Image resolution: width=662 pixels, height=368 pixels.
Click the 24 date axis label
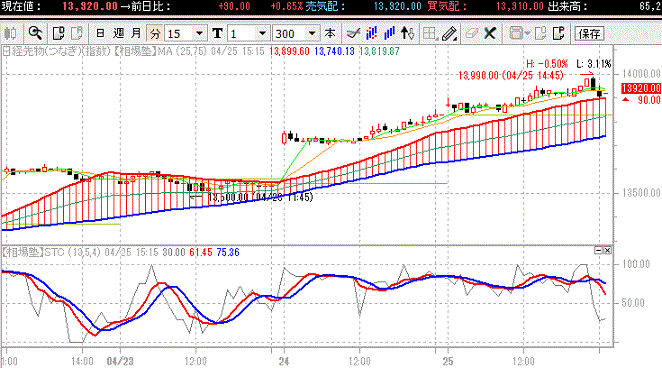click(284, 361)
